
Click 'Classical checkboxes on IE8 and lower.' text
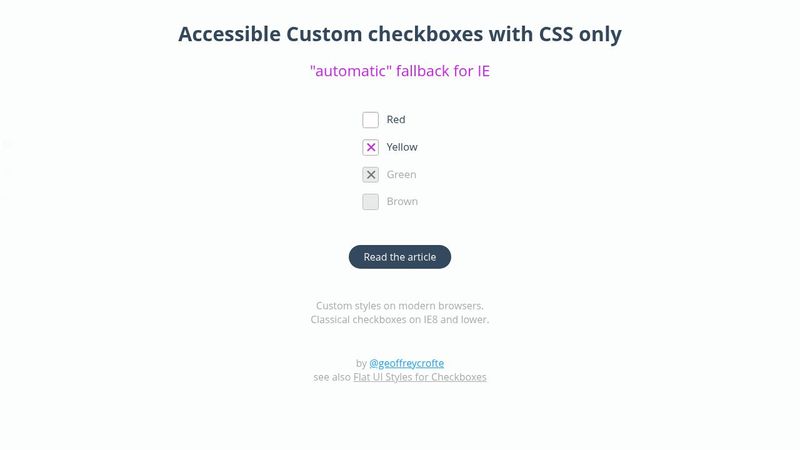400,320
